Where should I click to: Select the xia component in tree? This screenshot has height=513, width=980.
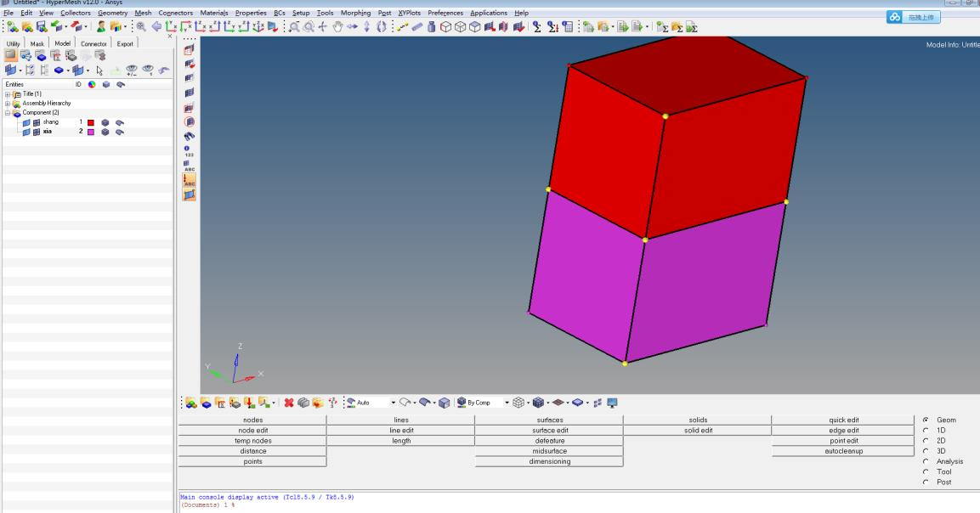coord(48,132)
